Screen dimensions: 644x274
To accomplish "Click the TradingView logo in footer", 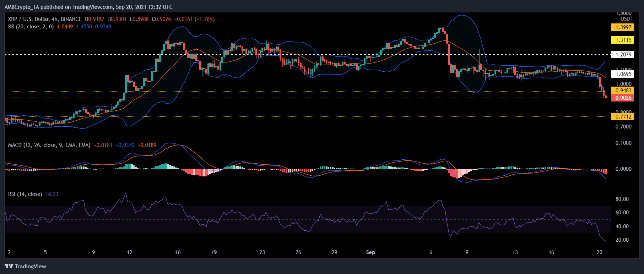I will coord(26,266).
